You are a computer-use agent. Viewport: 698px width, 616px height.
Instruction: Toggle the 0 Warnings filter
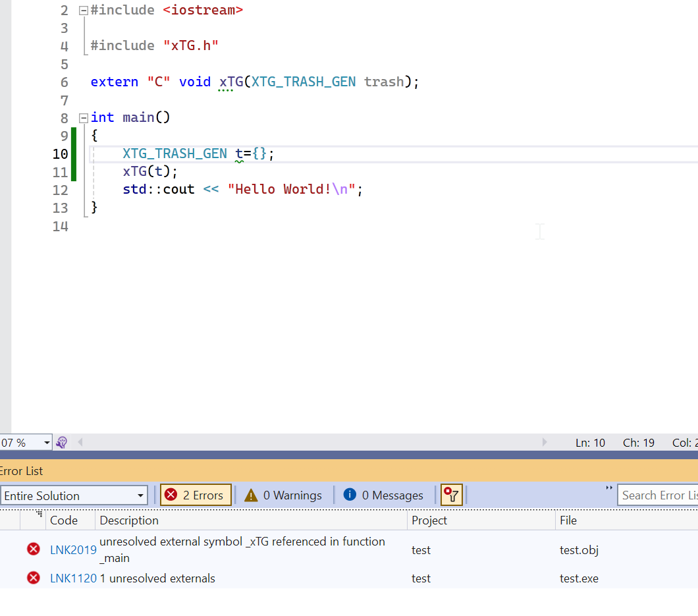pyautogui.click(x=284, y=495)
